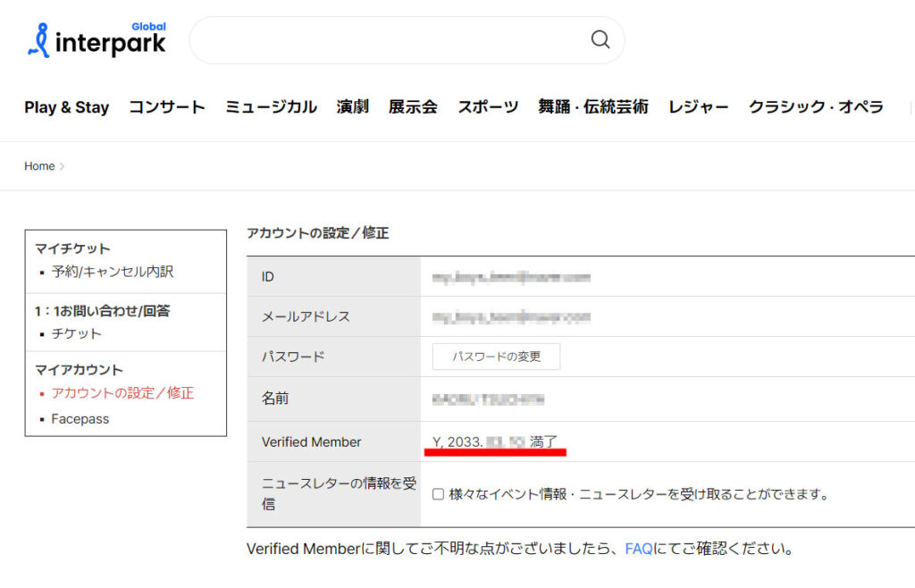The image size is (915, 588).
Task: Select the ミュージカル menu item
Action: coord(271,106)
